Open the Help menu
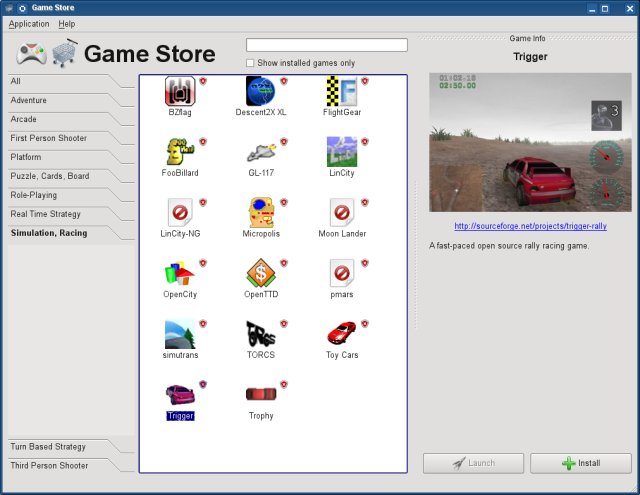 (x=67, y=23)
